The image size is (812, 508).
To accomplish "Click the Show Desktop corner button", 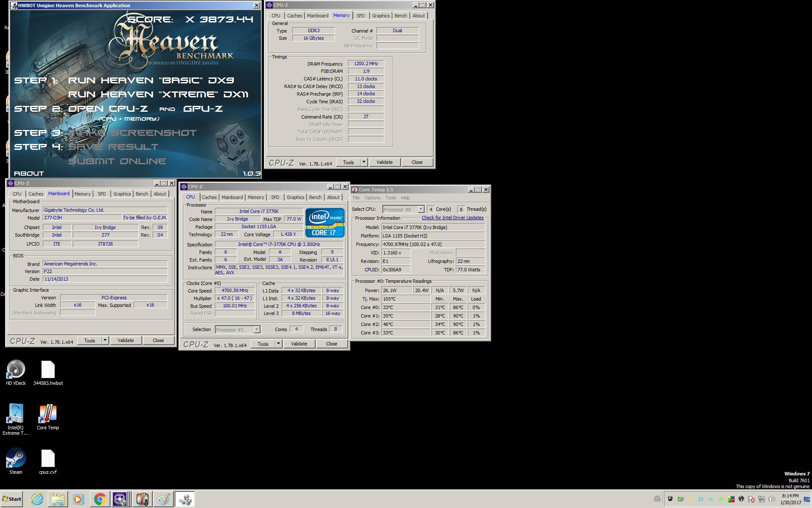I will coord(807,500).
